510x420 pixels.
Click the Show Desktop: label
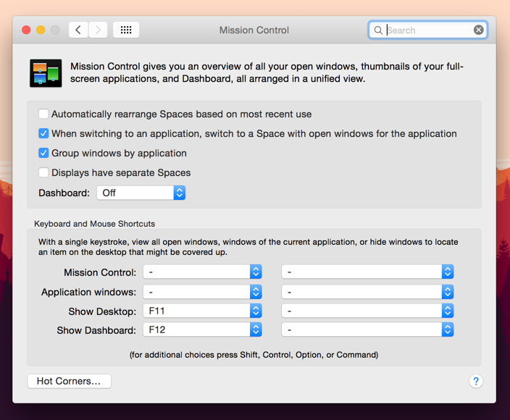click(102, 311)
